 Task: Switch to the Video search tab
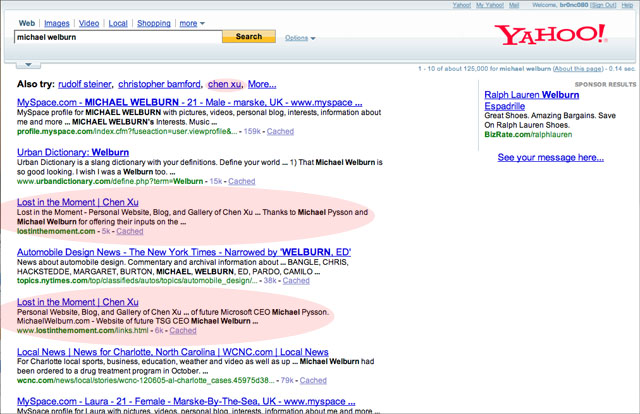(x=89, y=23)
